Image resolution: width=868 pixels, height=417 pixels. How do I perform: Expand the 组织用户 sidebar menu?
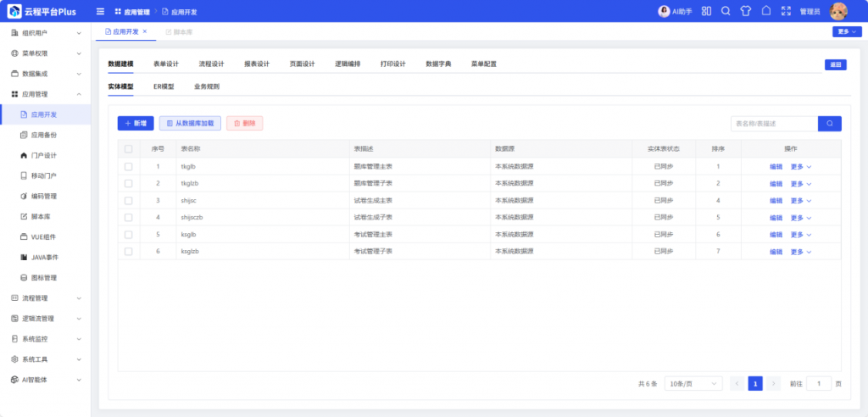pyautogui.click(x=46, y=33)
